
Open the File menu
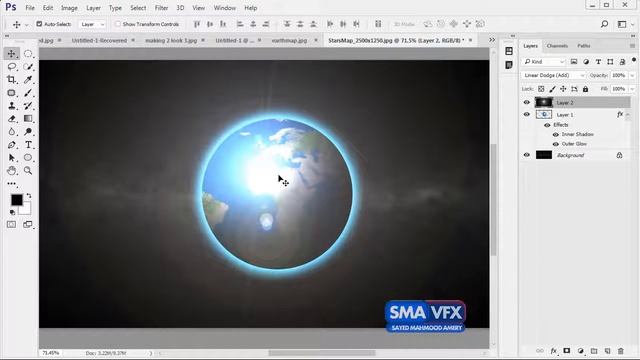pyautogui.click(x=30, y=8)
